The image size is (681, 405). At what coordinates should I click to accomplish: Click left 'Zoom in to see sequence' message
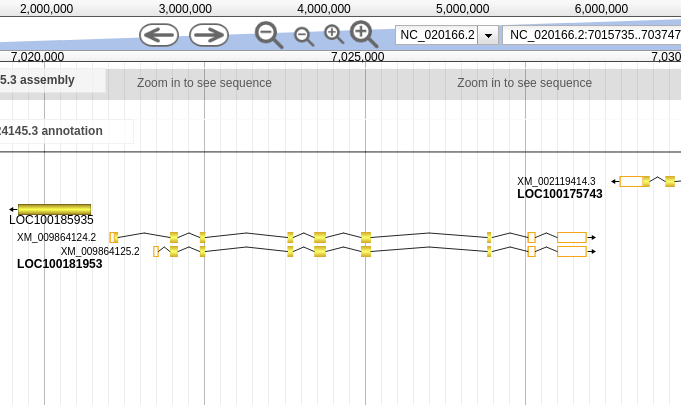point(204,83)
